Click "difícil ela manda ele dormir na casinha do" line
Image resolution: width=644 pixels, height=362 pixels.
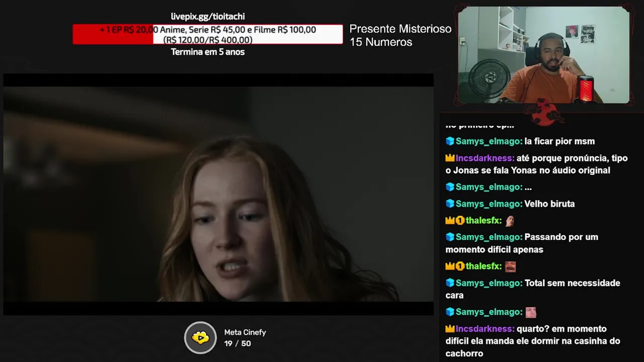tap(532, 341)
